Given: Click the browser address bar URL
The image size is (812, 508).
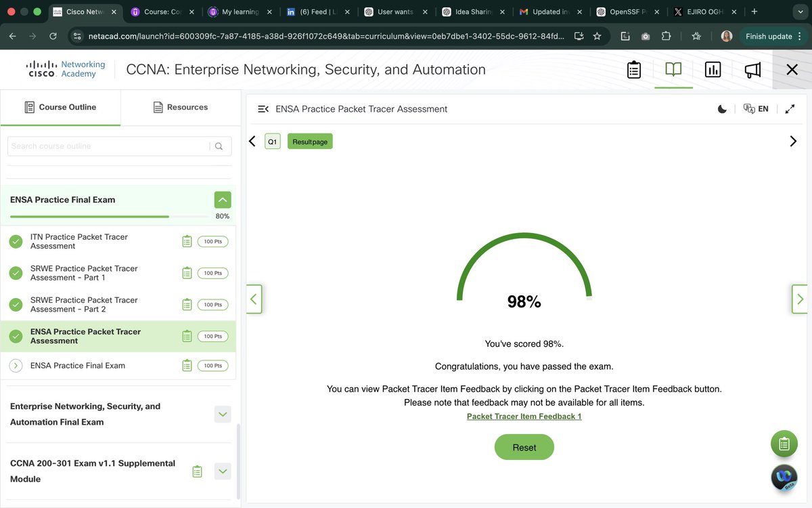Looking at the screenshot, I should coord(326,37).
